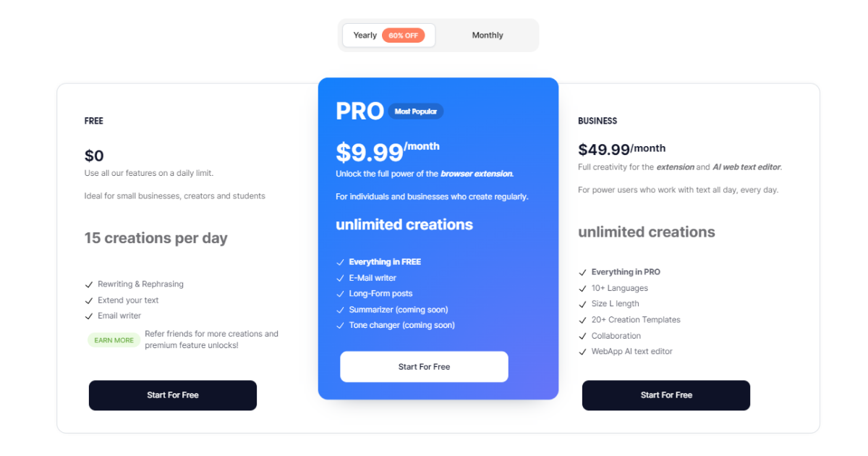Click the 60% OFF badge
The width and height of the screenshot is (868, 456).
[404, 35]
